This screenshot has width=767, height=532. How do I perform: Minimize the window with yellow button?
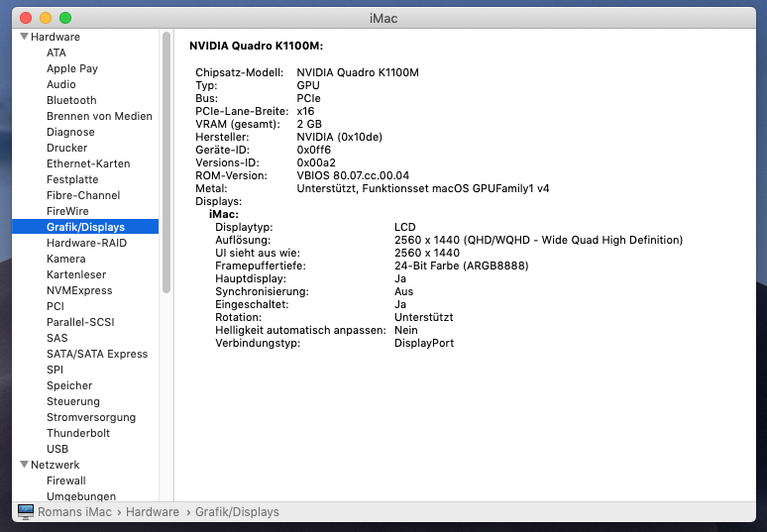tap(46, 18)
